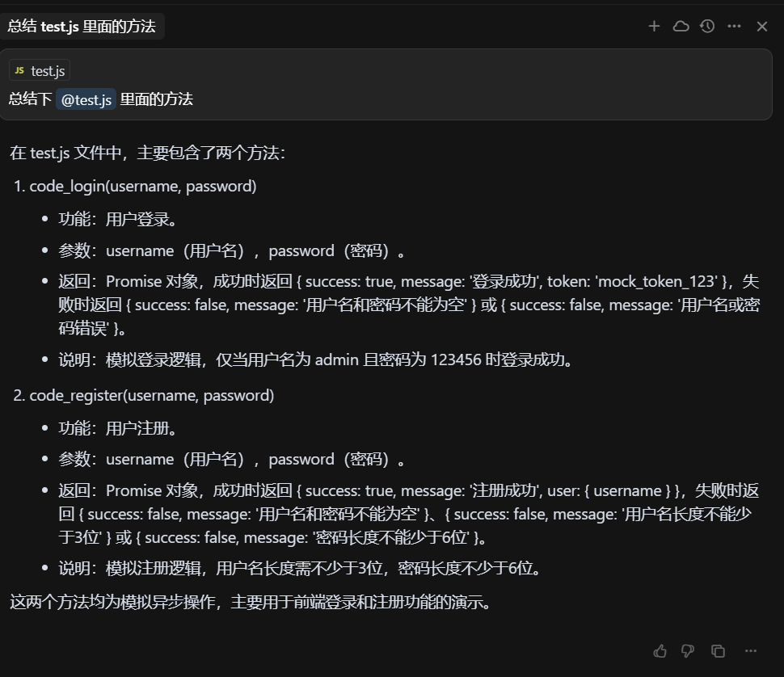Open chat history via the clock icon
This screenshot has height=677, width=784.
point(707,26)
